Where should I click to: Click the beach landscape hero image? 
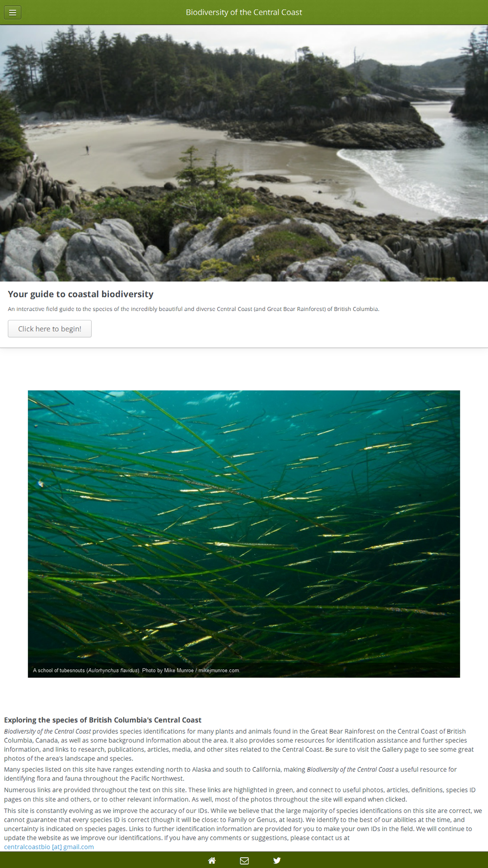(x=244, y=153)
